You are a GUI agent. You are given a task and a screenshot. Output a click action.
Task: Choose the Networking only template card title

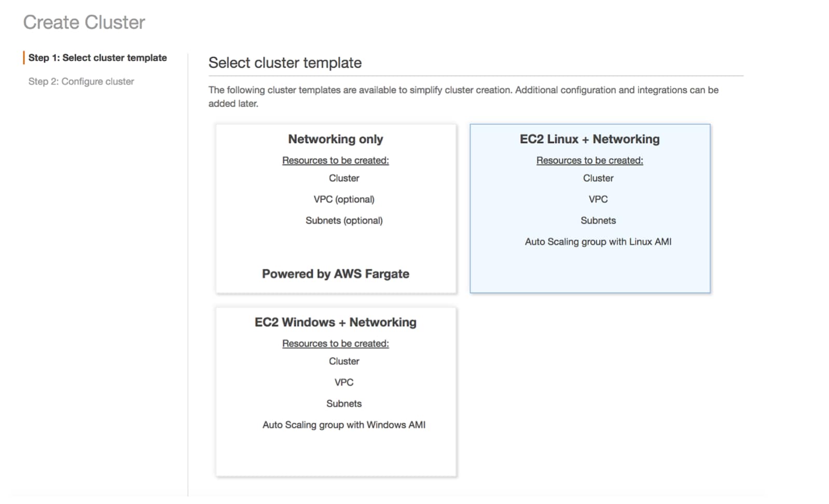point(335,139)
